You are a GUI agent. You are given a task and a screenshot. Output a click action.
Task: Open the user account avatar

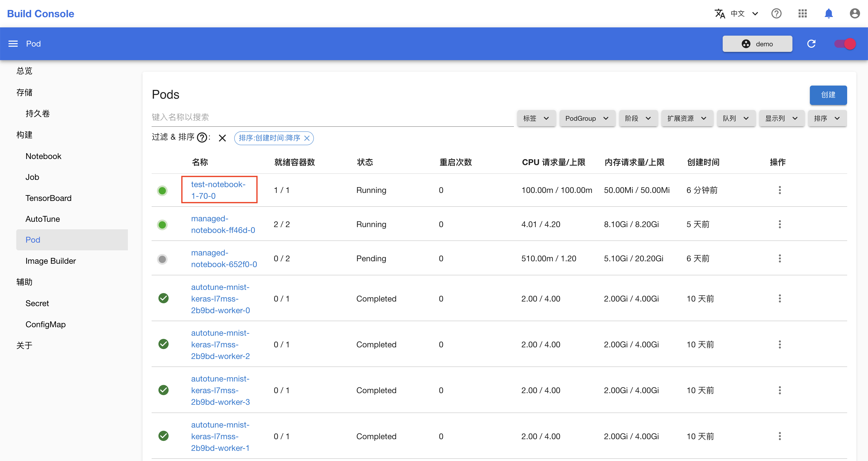click(855, 14)
